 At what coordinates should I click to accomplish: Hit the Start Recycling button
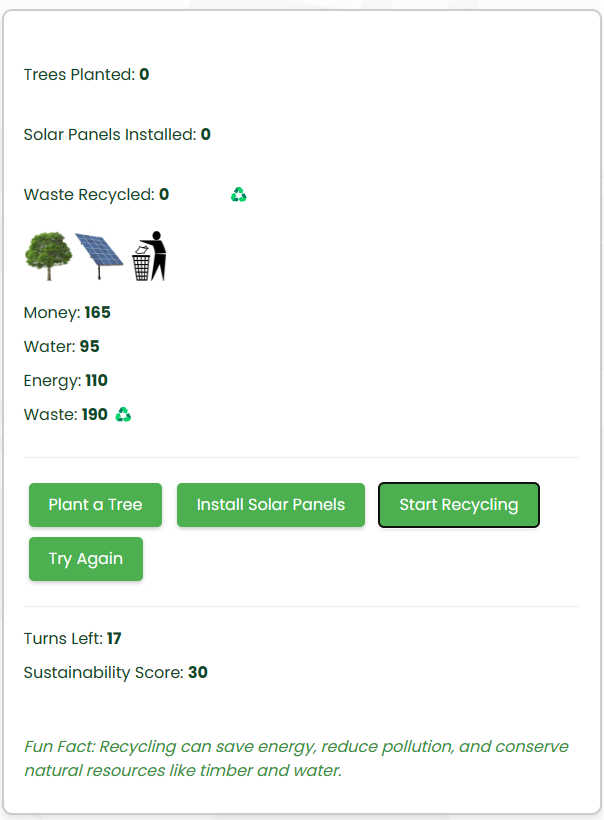pos(459,505)
